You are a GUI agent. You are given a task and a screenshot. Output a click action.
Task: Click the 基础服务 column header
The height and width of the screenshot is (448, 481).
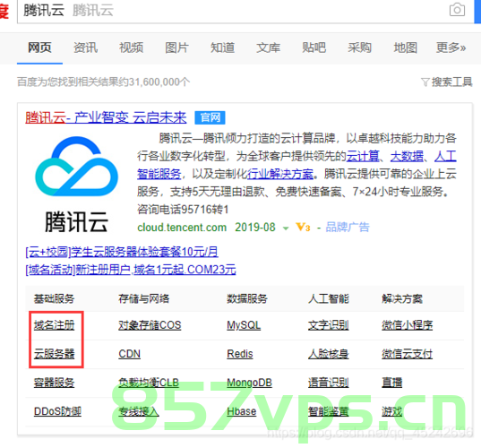[55, 298]
